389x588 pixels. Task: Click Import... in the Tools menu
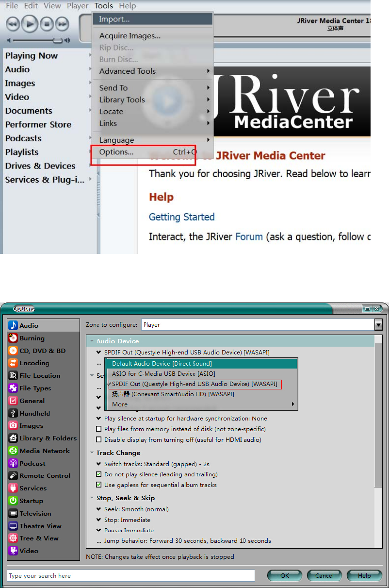(x=153, y=19)
